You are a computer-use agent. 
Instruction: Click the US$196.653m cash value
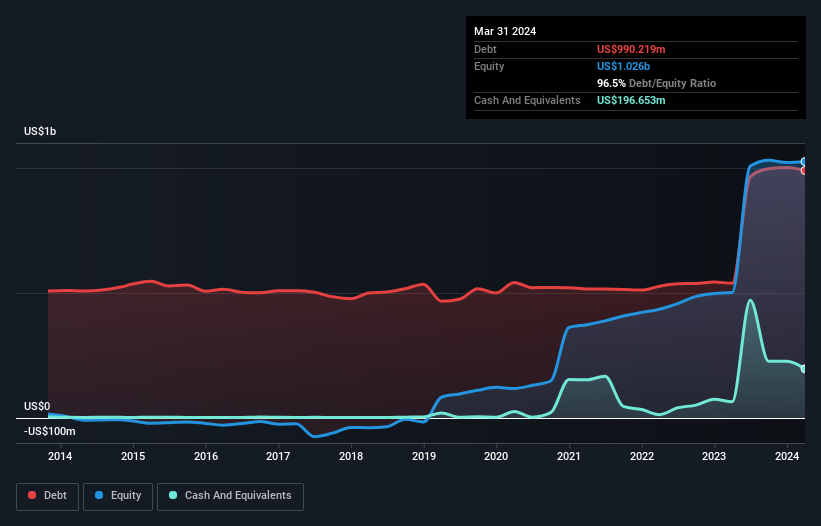(x=631, y=100)
